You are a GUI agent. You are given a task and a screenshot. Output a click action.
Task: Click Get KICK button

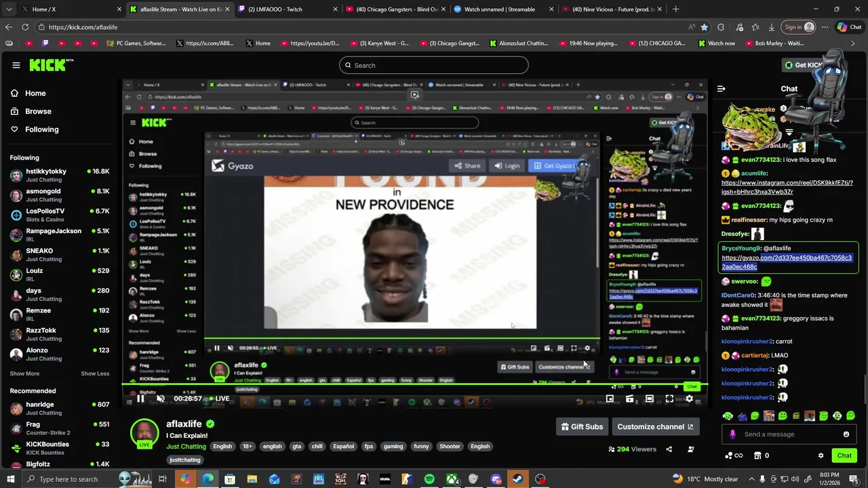coord(804,65)
